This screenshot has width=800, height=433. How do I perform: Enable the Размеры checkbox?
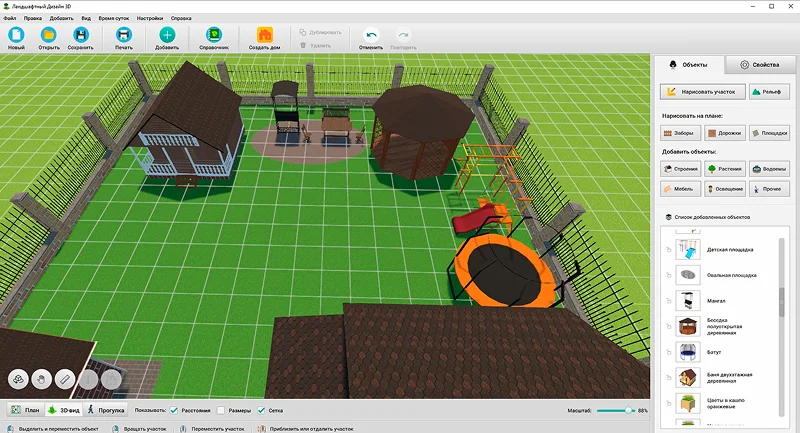(x=221, y=411)
